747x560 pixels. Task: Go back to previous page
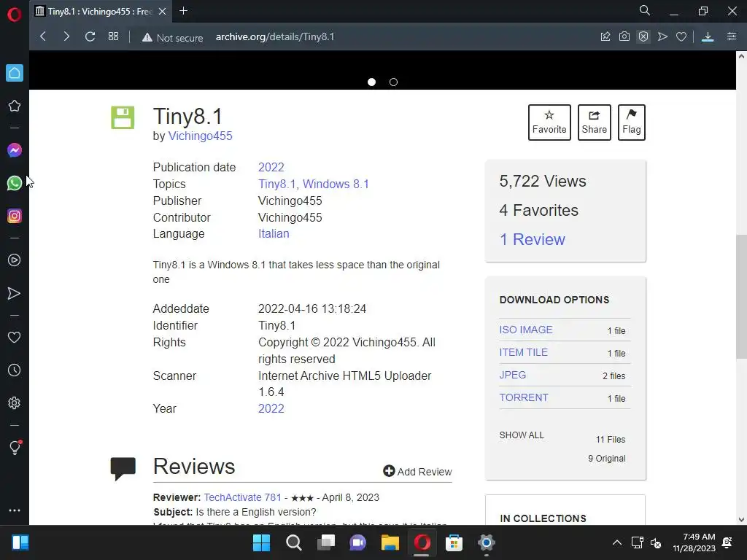point(43,36)
